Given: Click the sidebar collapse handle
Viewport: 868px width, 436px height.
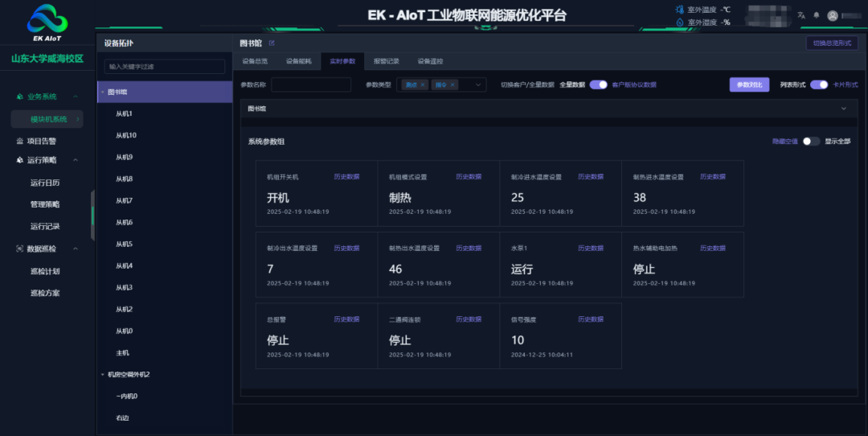Looking at the screenshot, I should (x=92, y=215).
